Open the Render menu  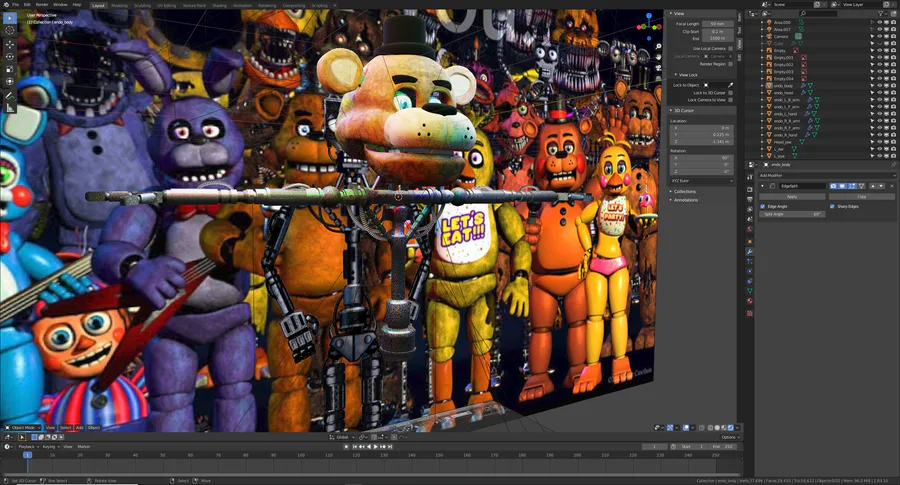(x=42, y=5)
